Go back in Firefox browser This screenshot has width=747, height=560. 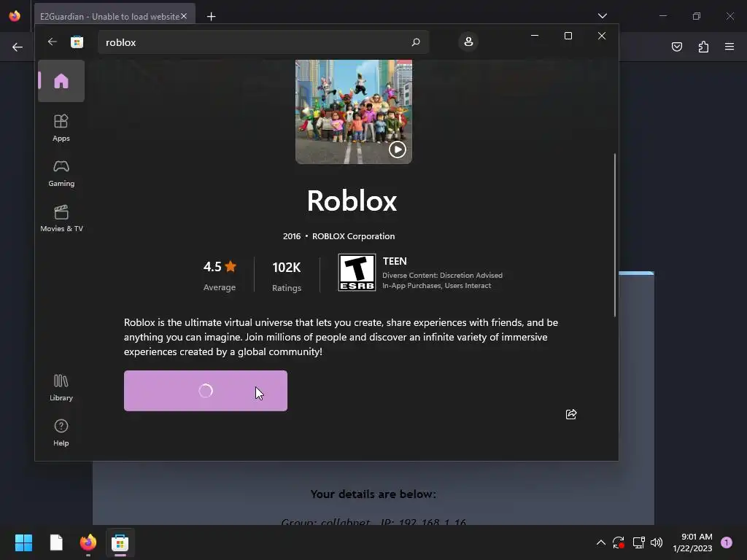click(18, 47)
